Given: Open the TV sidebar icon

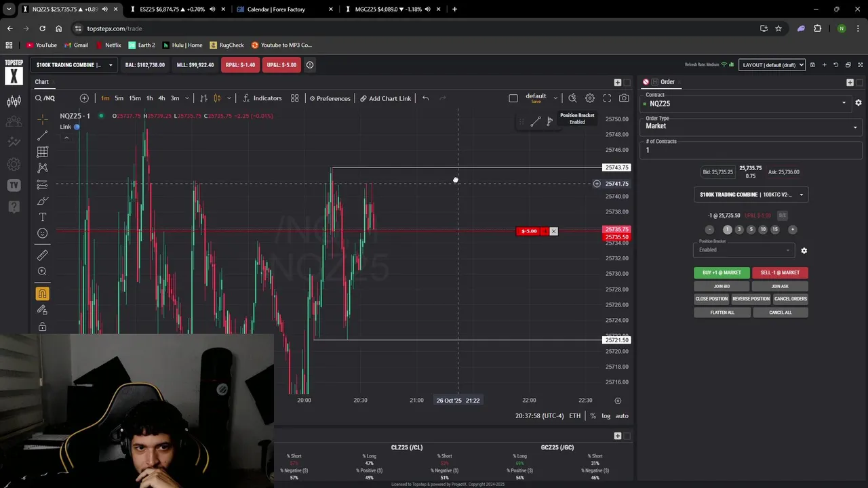Looking at the screenshot, I should 14,185.
